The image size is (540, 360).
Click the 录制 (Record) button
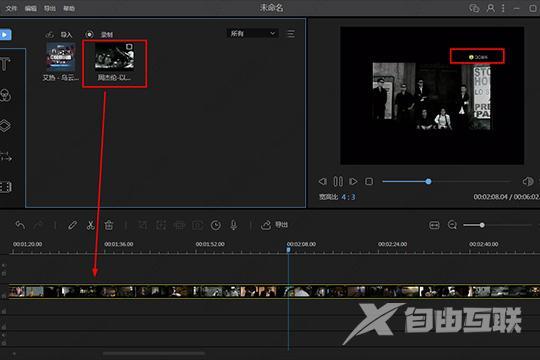(99, 34)
